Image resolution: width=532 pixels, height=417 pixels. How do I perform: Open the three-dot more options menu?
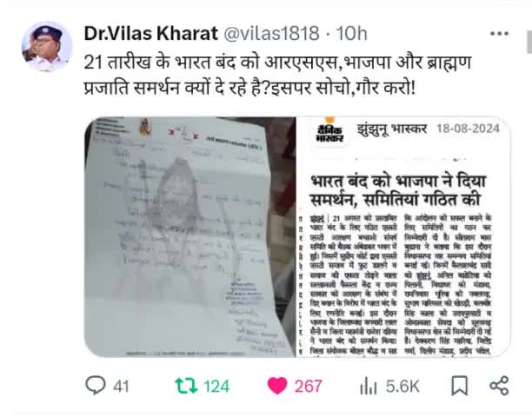tap(499, 34)
